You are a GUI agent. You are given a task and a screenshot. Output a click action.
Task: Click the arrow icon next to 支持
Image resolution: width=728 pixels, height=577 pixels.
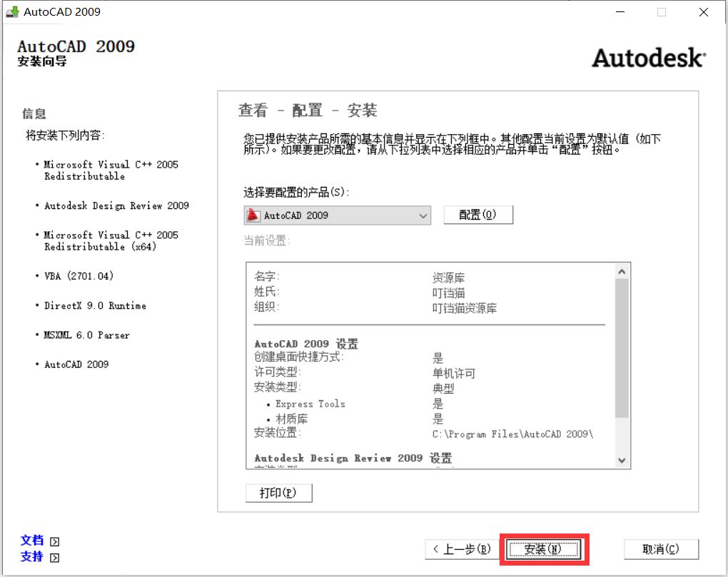tap(55, 558)
